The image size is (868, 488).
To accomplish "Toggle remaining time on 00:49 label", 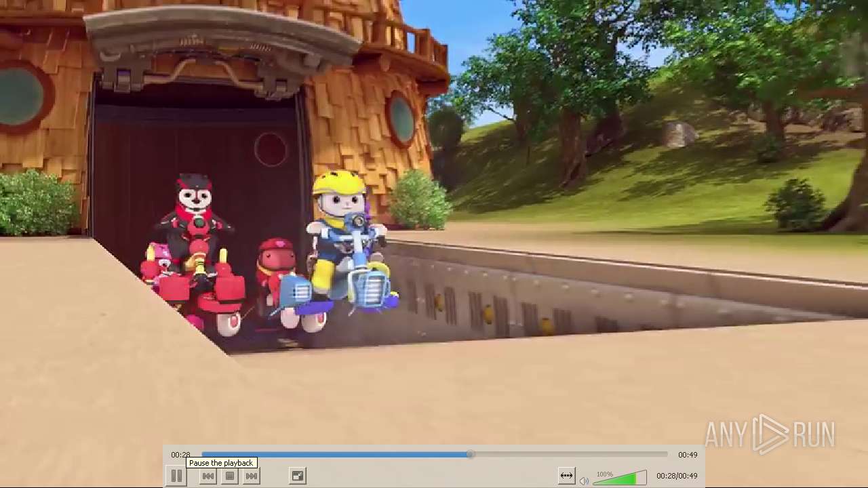I will click(x=688, y=455).
